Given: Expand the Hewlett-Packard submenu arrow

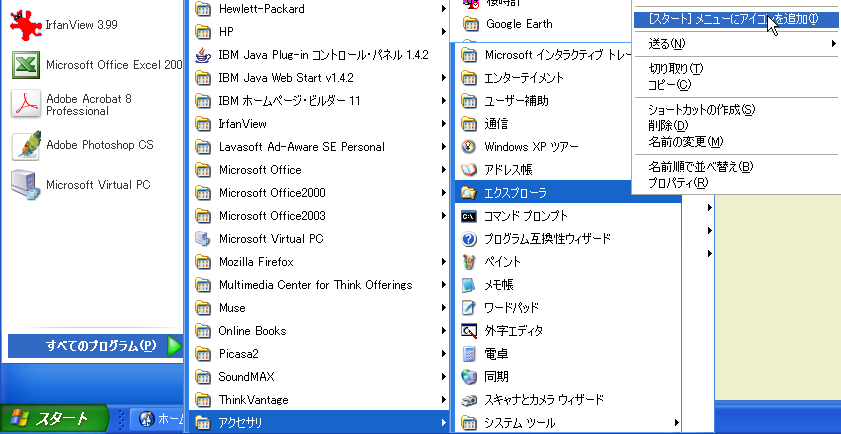Looking at the screenshot, I should coord(444,9).
